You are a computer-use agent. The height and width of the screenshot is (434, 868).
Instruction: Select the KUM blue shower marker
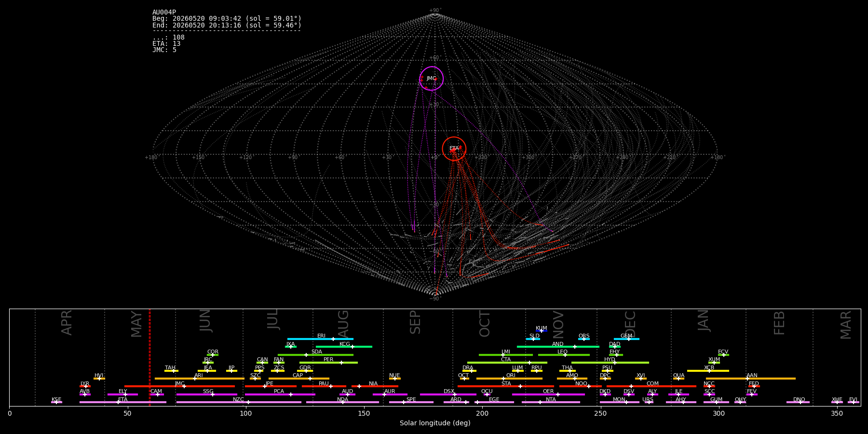pos(542,331)
